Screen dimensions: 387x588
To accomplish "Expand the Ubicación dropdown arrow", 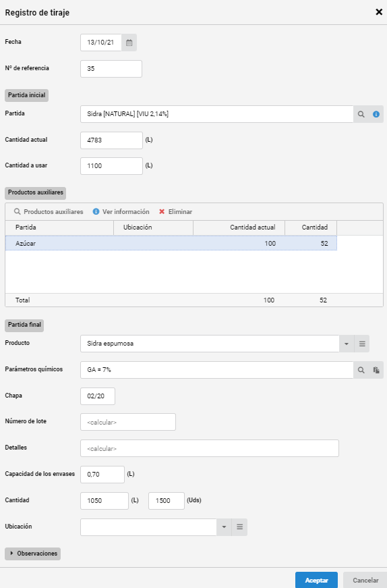I will 224,527.
